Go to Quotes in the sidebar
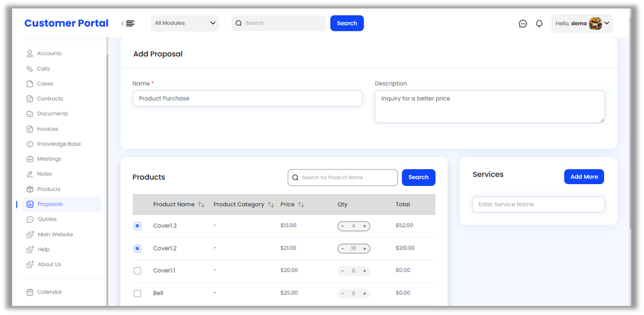 pos(47,219)
